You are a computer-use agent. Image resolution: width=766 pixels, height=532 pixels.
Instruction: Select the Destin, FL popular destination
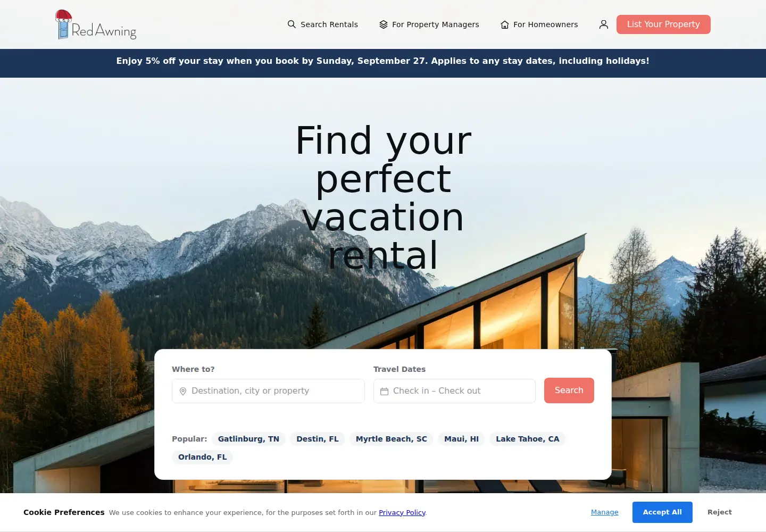point(318,439)
